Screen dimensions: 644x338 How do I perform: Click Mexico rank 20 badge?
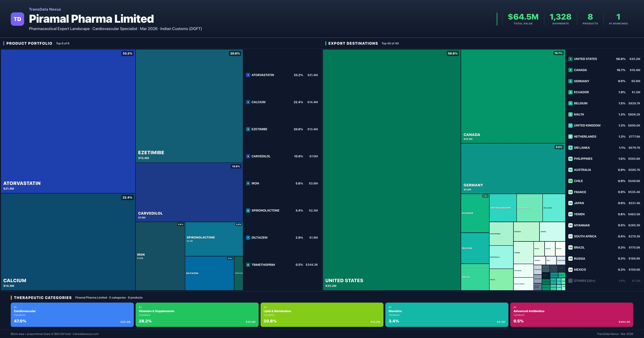570,270
